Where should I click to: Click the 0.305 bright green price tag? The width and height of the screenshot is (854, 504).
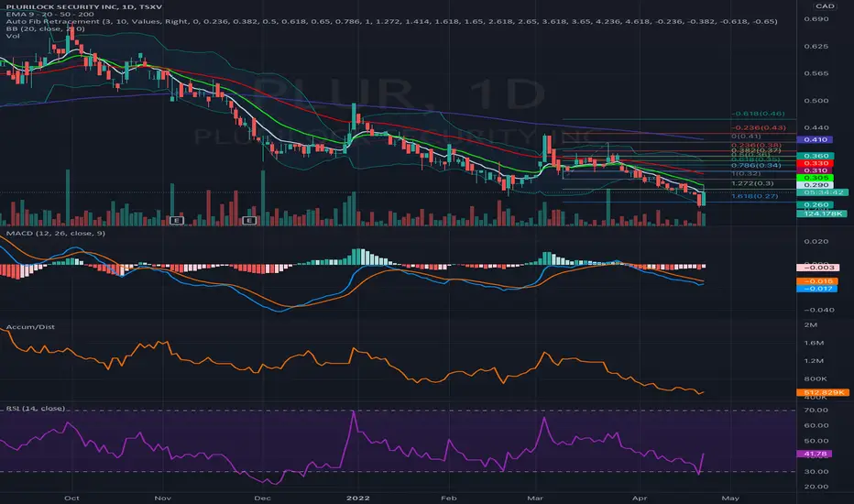click(816, 178)
